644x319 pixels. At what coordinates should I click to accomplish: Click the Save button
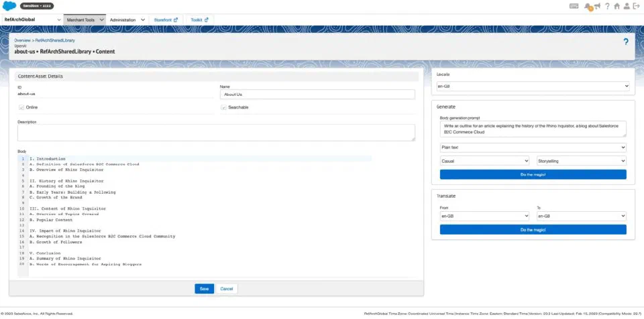click(204, 289)
